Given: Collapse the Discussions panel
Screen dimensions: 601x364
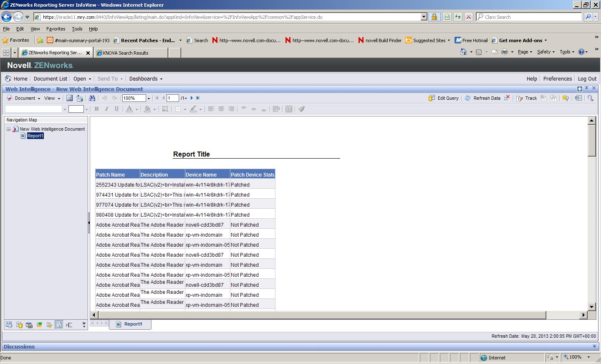Looking at the screenshot, I should (x=594, y=346).
